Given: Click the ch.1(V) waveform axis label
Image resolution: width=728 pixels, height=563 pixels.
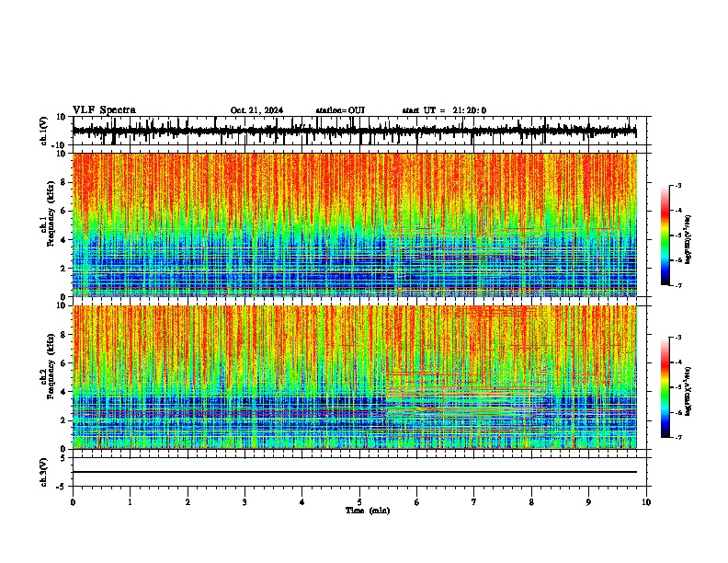Looking at the screenshot, I should click(x=43, y=131).
